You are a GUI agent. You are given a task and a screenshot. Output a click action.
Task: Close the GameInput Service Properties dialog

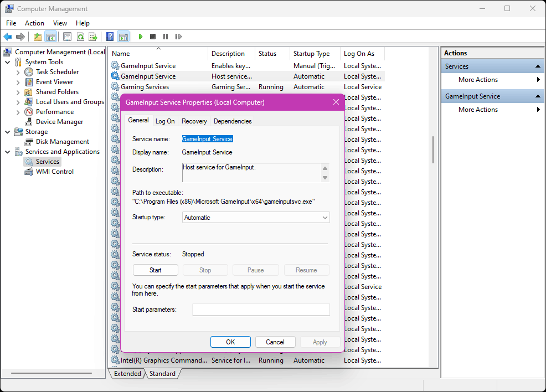336,102
